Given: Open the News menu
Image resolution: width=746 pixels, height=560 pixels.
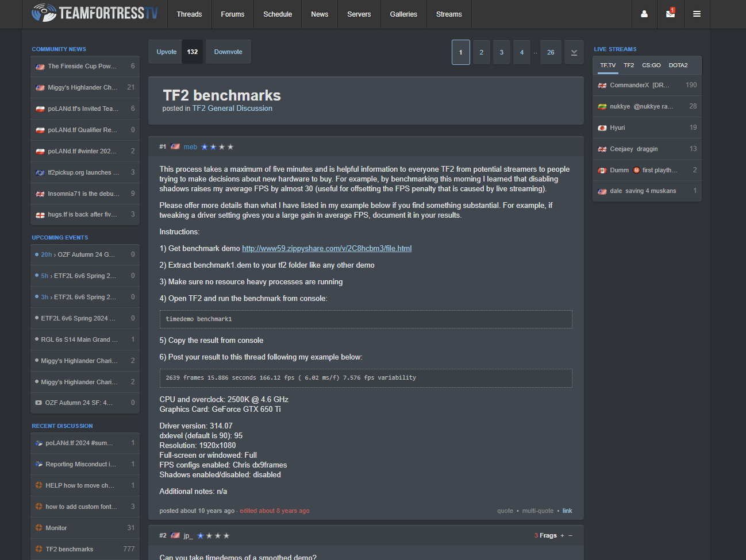Looking at the screenshot, I should point(320,14).
